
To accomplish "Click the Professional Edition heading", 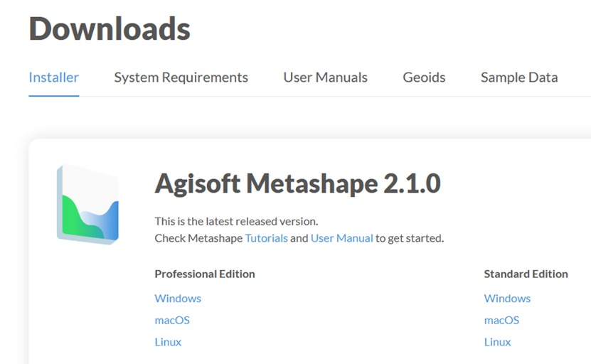I will click(x=205, y=274).
